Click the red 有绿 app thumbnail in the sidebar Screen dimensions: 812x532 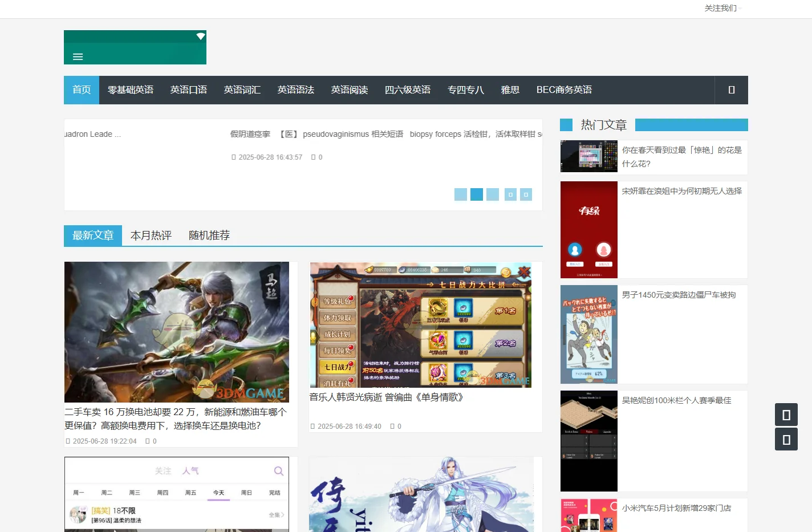[x=589, y=230]
